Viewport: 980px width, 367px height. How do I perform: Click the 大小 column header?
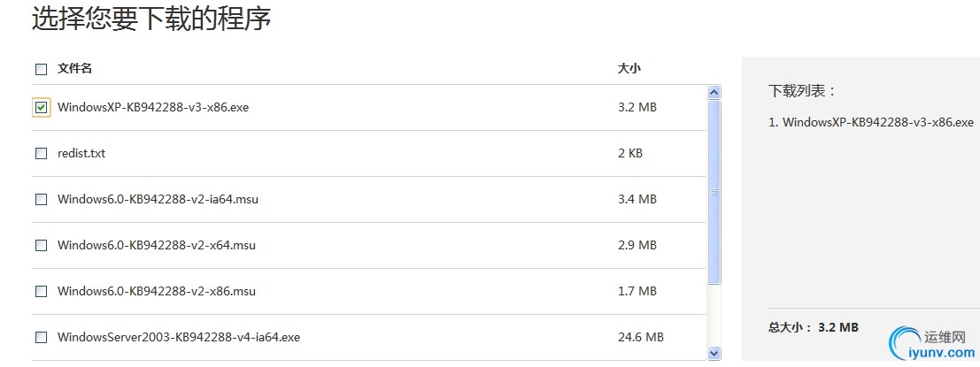(x=629, y=68)
